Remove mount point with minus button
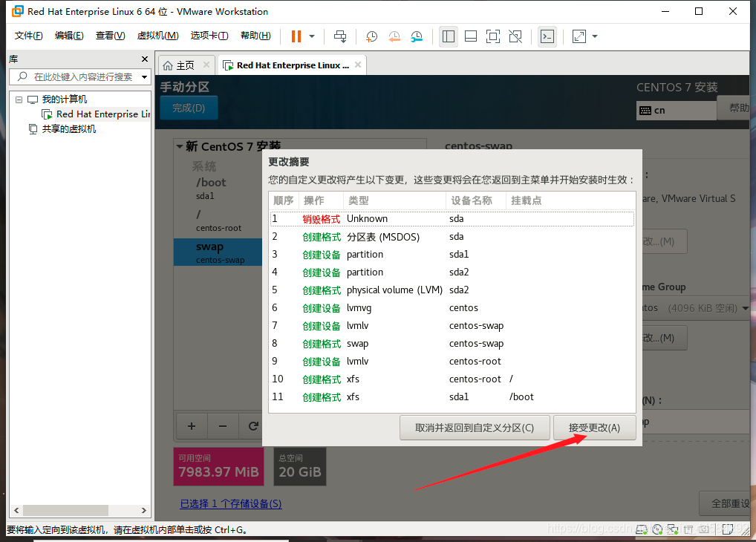Image resolution: width=756 pixels, height=542 pixels. click(223, 425)
